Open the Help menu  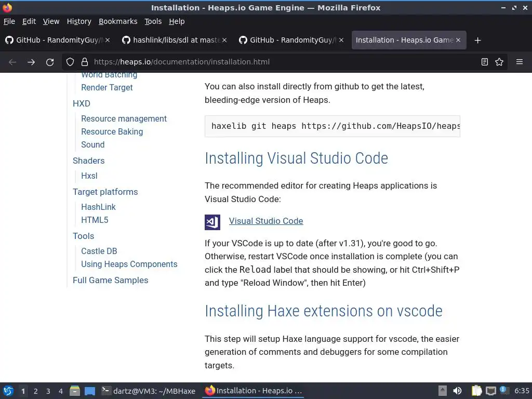(x=177, y=21)
